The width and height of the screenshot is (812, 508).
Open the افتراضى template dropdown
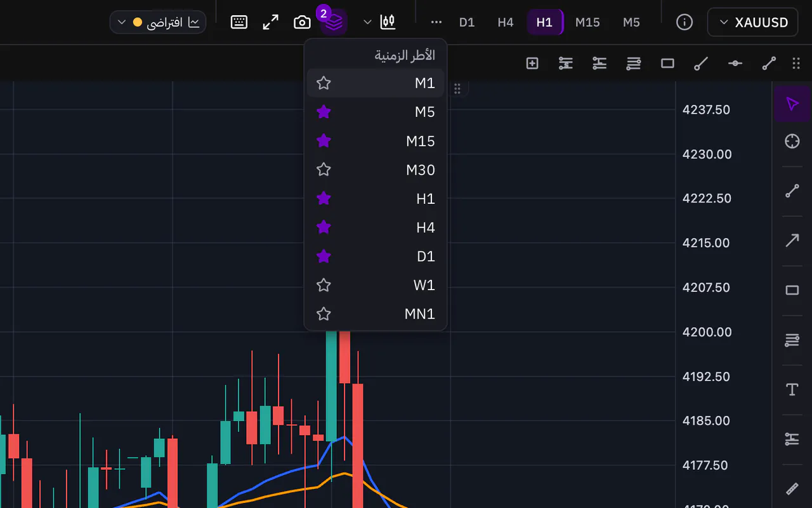click(158, 22)
